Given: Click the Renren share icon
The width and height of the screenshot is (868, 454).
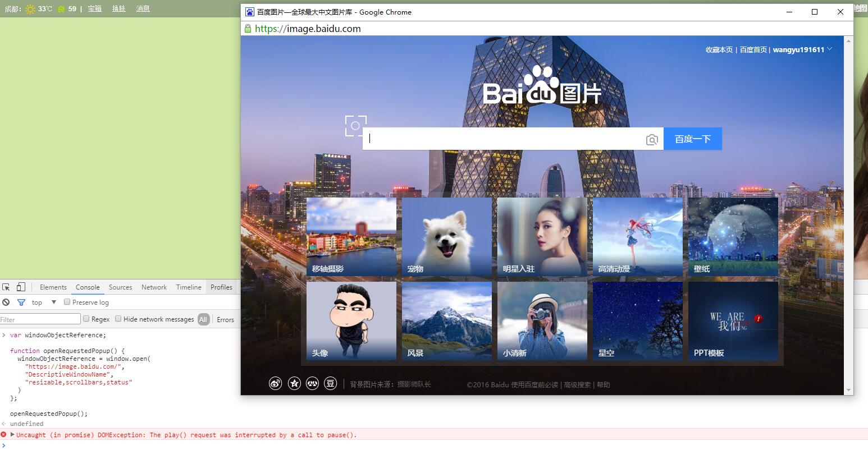Looking at the screenshot, I should (x=312, y=383).
